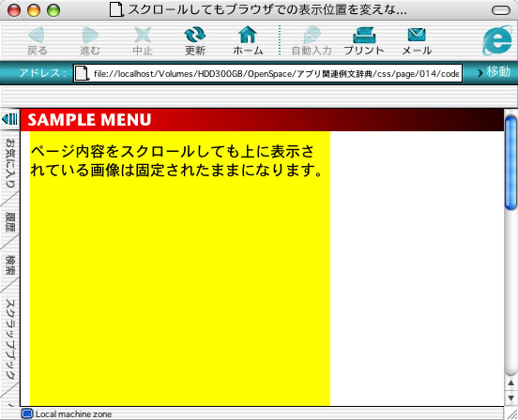This screenshot has height=420, width=518.
Task: Open the 履歴 history side tab
Action: click(x=10, y=222)
